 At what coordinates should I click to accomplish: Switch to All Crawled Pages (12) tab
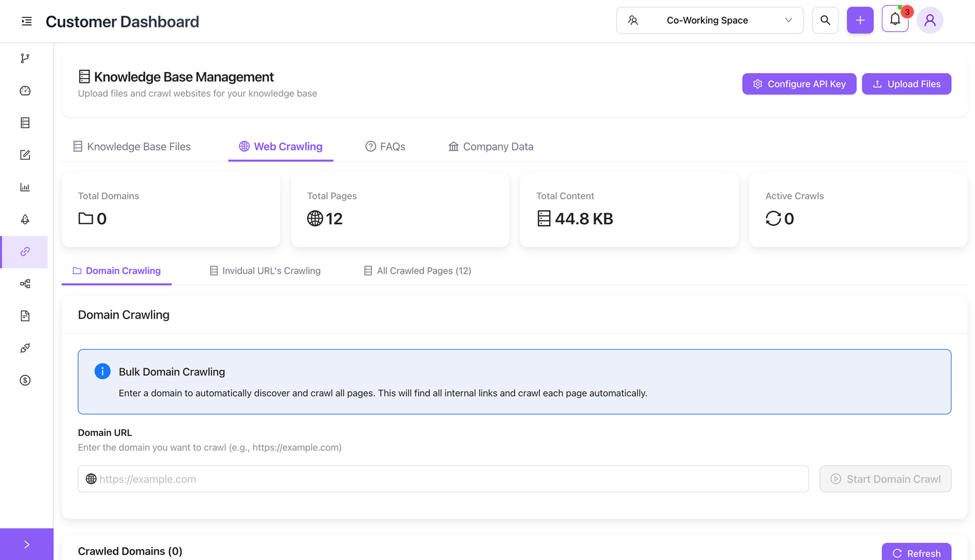[x=417, y=271]
